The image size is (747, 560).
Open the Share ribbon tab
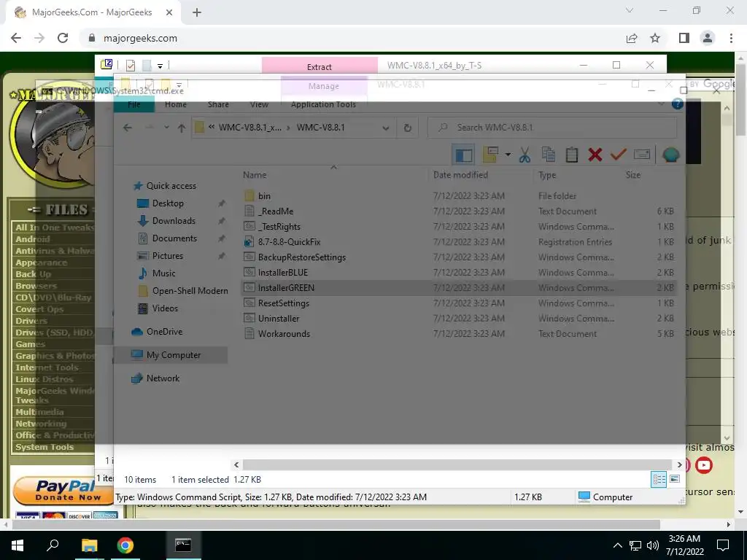click(x=218, y=104)
